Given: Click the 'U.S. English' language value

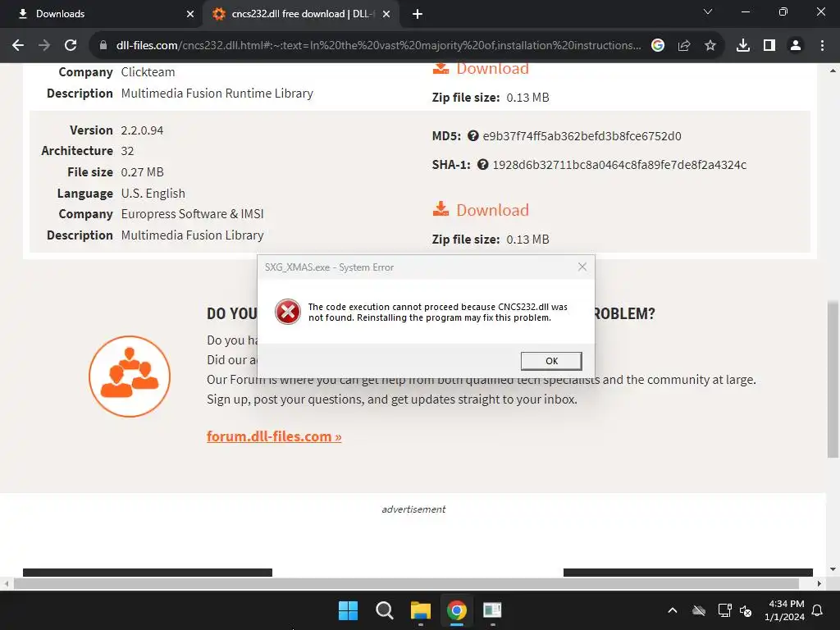Looking at the screenshot, I should pos(153,193).
